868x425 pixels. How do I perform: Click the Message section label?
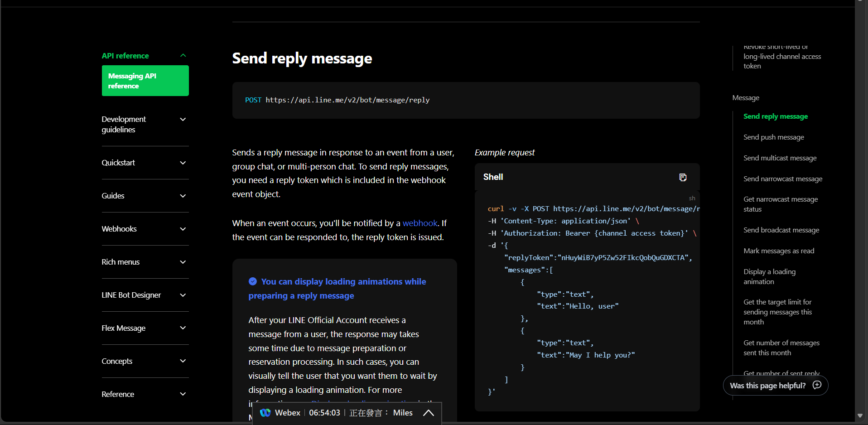click(746, 98)
